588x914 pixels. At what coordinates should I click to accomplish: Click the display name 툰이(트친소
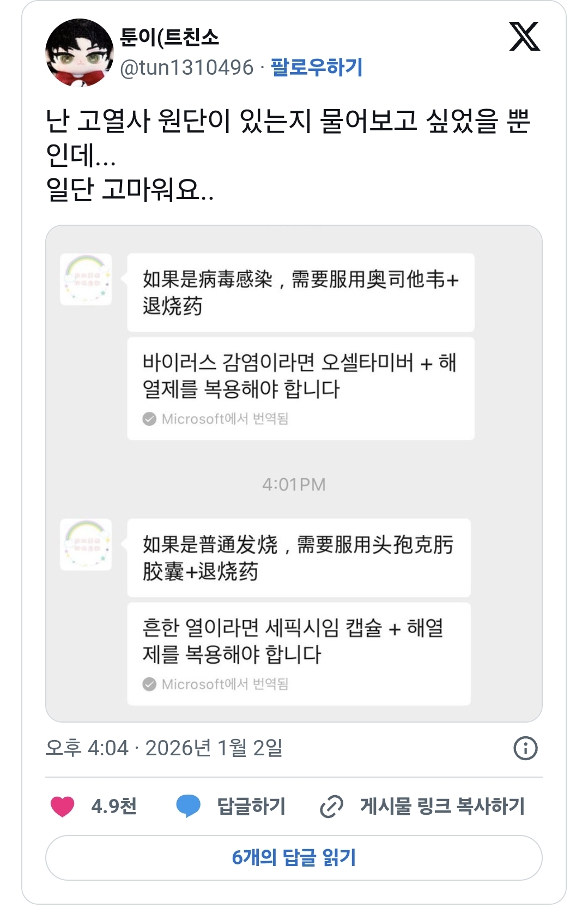(x=169, y=37)
